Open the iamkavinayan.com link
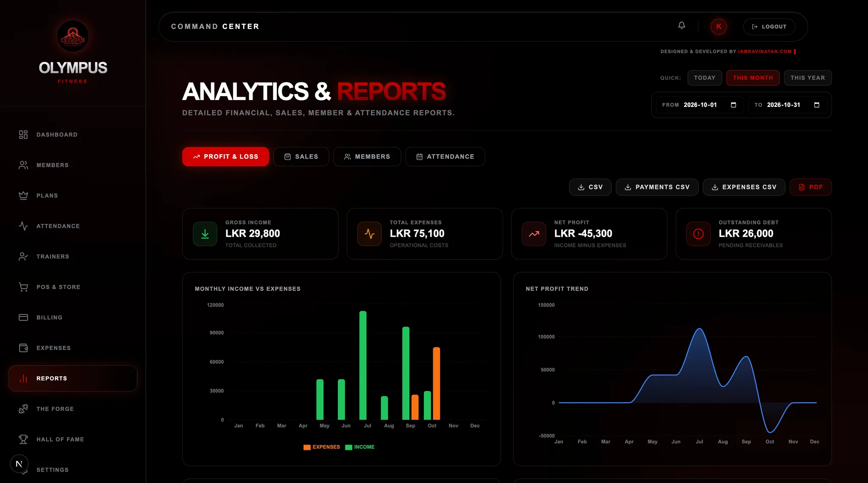The height and width of the screenshot is (483, 868). click(x=765, y=51)
